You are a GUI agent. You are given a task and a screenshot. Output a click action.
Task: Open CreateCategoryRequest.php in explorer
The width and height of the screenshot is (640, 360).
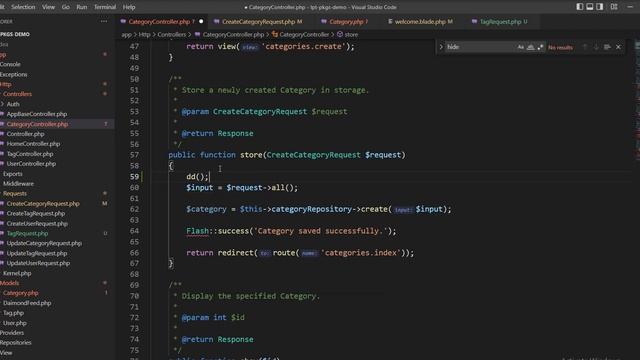coord(43,203)
